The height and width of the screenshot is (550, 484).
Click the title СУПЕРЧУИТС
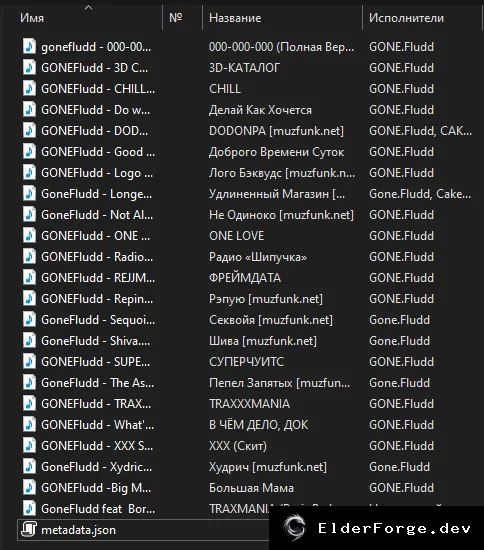[x=247, y=362]
